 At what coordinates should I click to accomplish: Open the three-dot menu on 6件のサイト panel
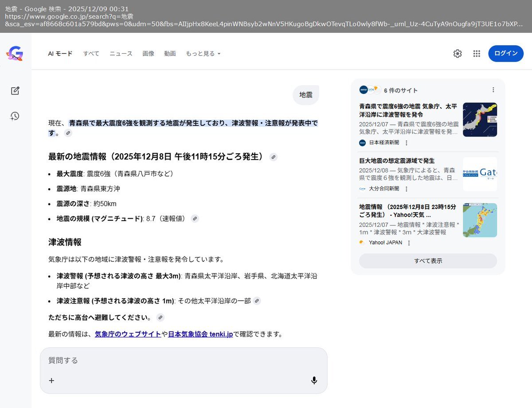(493, 89)
